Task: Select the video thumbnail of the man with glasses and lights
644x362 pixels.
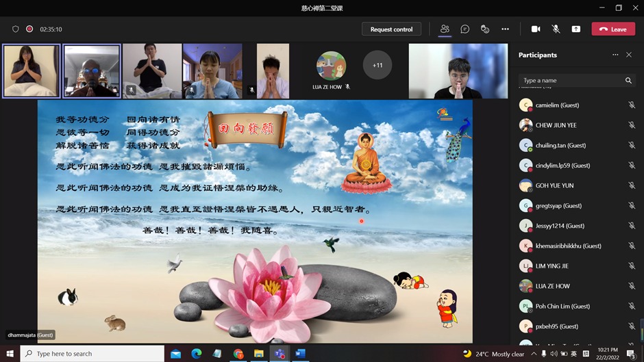Action: click(92, 71)
